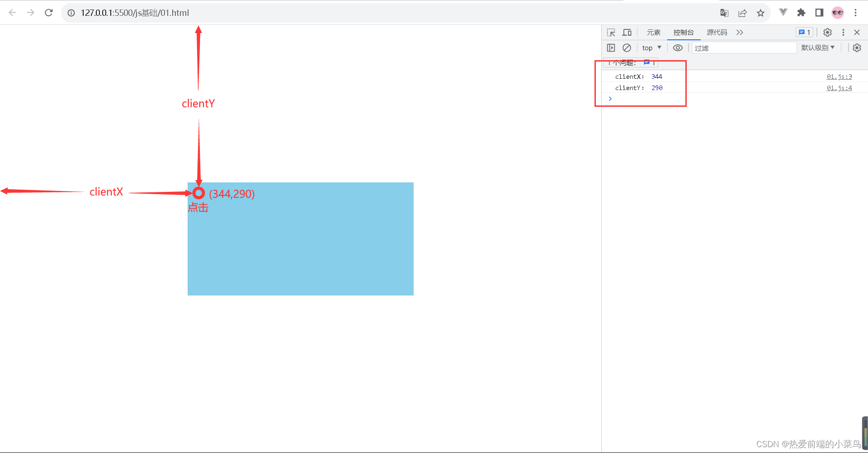Image resolution: width=868 pixels, height=453 pixels.
Task: Click the clientY value 290
Action: tap(657, 88)
